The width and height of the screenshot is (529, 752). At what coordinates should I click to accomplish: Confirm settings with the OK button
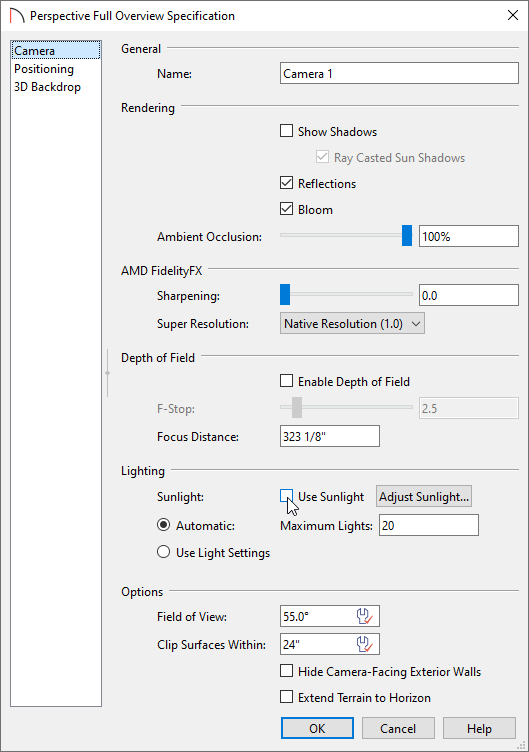click(317, 728)
